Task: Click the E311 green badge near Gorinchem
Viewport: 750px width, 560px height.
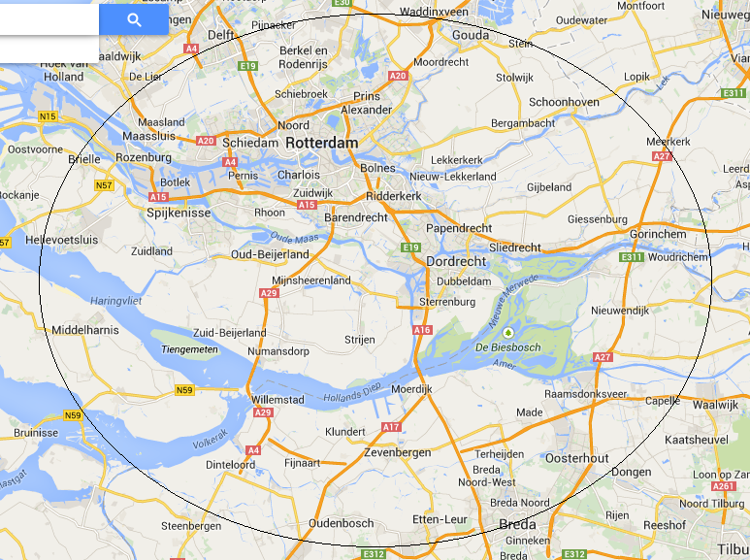Action: click(x=631, y=257)
